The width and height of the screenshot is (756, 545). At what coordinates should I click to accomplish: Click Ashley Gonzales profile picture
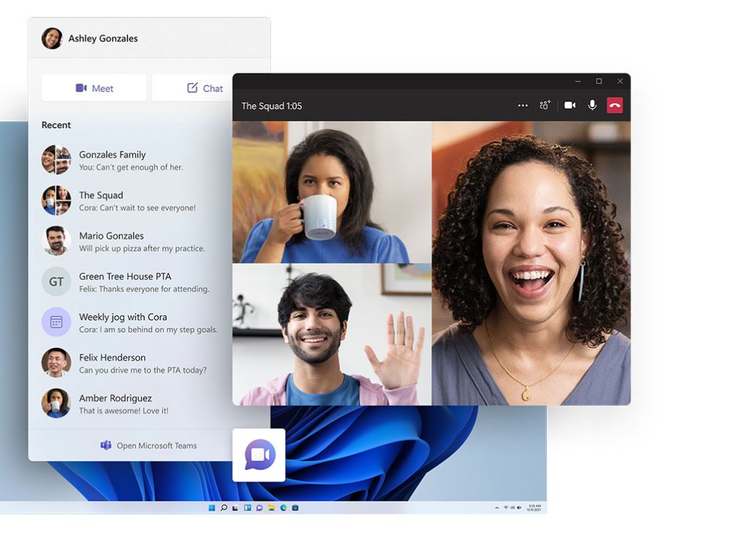pyautogui.click(x=51, y=38)
